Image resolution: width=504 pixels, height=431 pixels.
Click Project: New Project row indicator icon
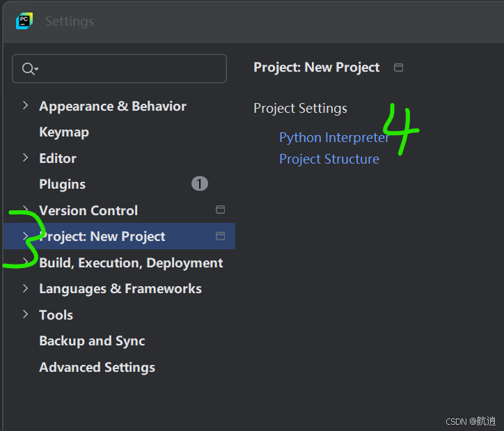220,236
